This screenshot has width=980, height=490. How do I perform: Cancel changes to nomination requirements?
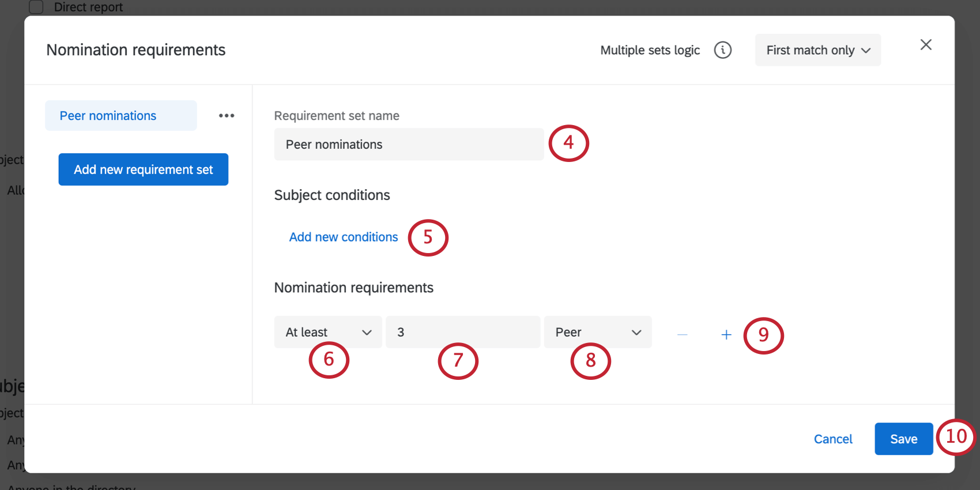[833, 439]
